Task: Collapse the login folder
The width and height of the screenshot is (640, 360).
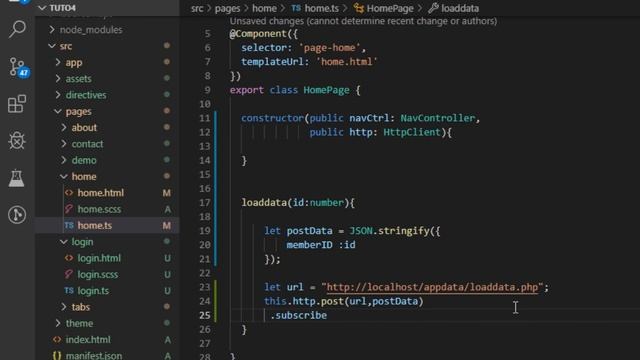Action: point(82,242)
